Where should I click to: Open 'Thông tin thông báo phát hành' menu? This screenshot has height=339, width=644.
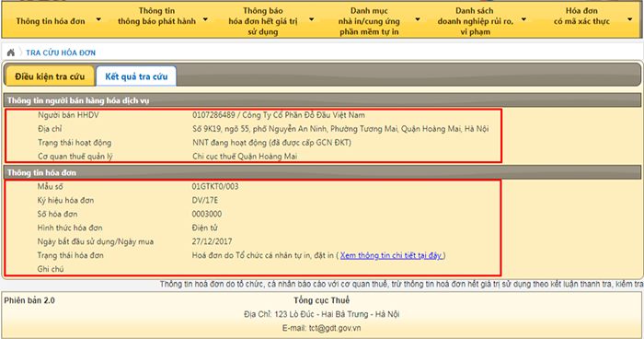click(x=156, y=16)
